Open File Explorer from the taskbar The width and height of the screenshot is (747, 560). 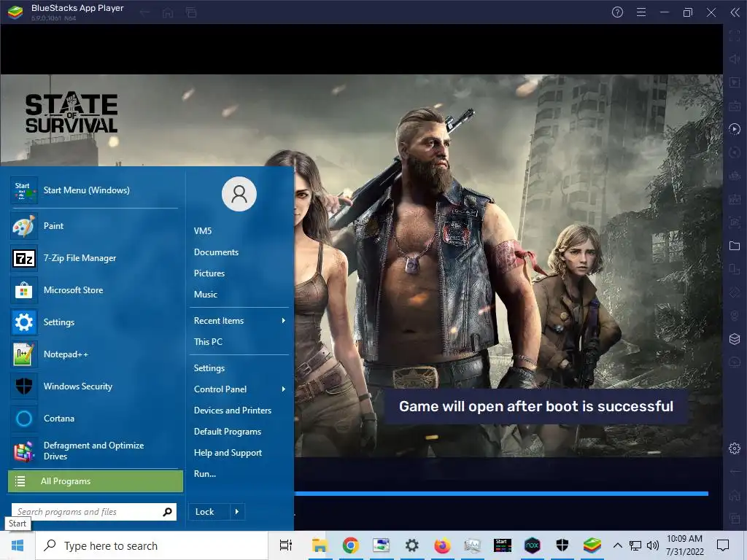[x=320, y=545]
